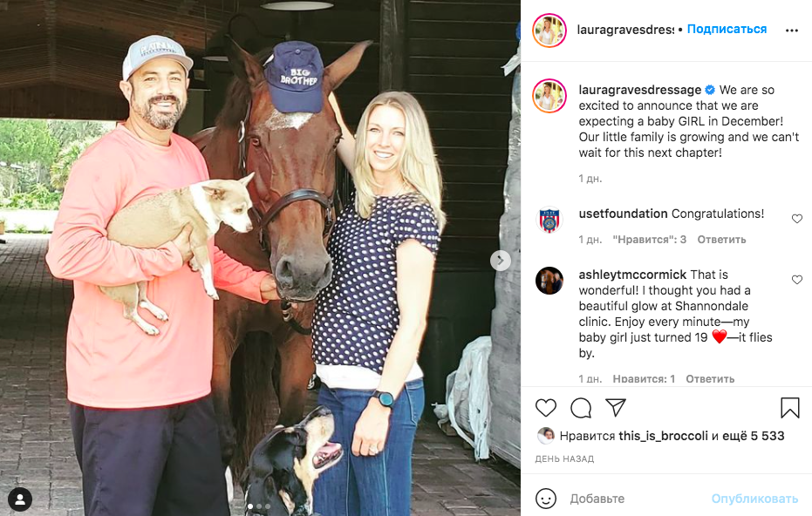
Task: Reply to ashleytmccormick comment with Ответить
Action: pyautogui.click(x=710, y=379)
